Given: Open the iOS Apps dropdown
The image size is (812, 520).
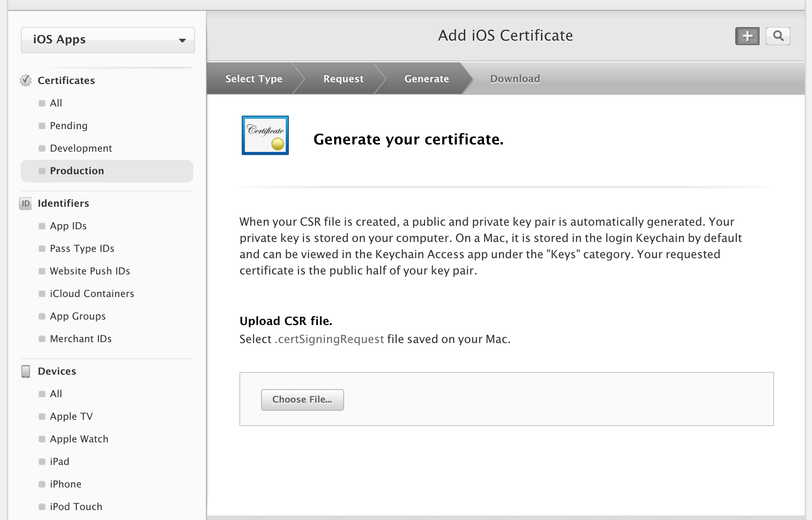Looking at the screenshot, I should pos(108,40).
